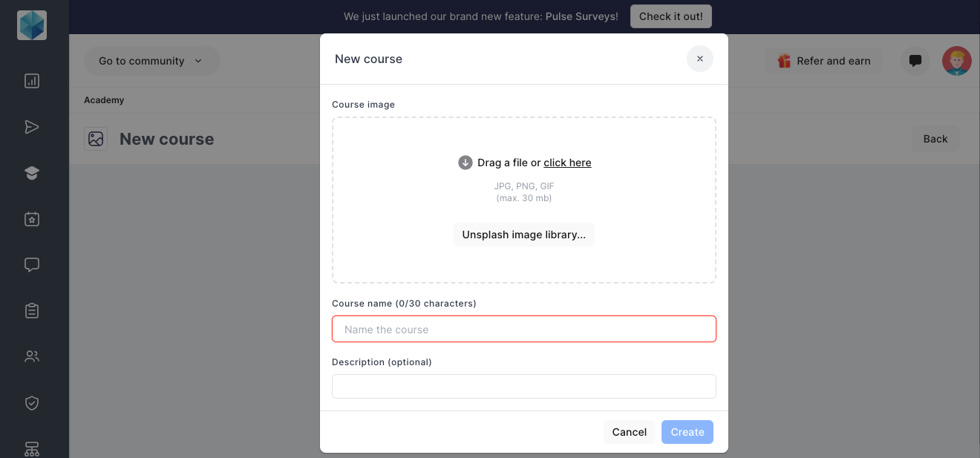Viewport: 980px width, 458px height.
Task: Open the members people icon
Action: (x=32, y=356)
